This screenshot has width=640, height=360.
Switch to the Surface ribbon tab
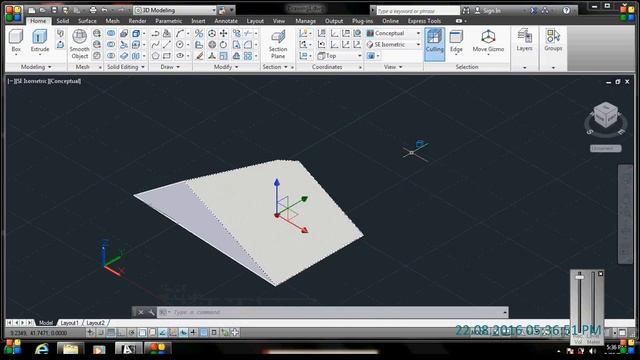pyautogui.click(x=87, y=21)
